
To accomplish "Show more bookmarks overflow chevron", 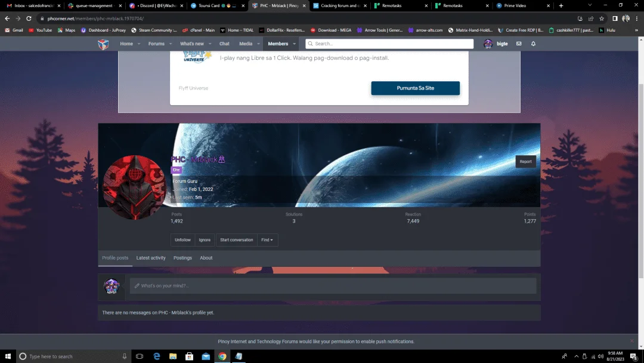I will pyautogui.click(x=637, y=30).
